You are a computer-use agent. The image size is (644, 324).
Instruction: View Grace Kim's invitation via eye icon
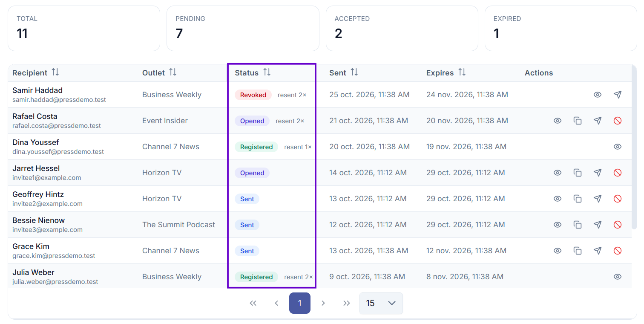(558, 251)
